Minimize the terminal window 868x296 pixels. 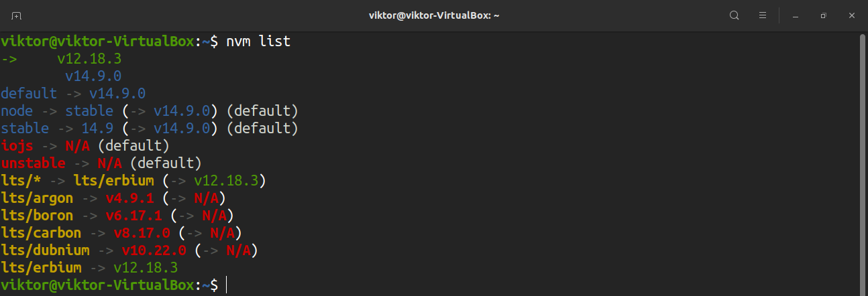796,15
